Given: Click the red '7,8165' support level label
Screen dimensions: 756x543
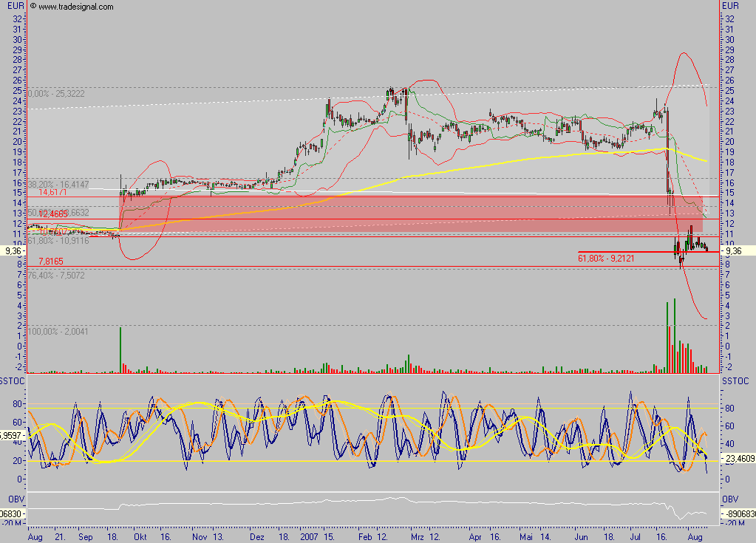Looking at the screenshot, I should (x=51, y=261).
